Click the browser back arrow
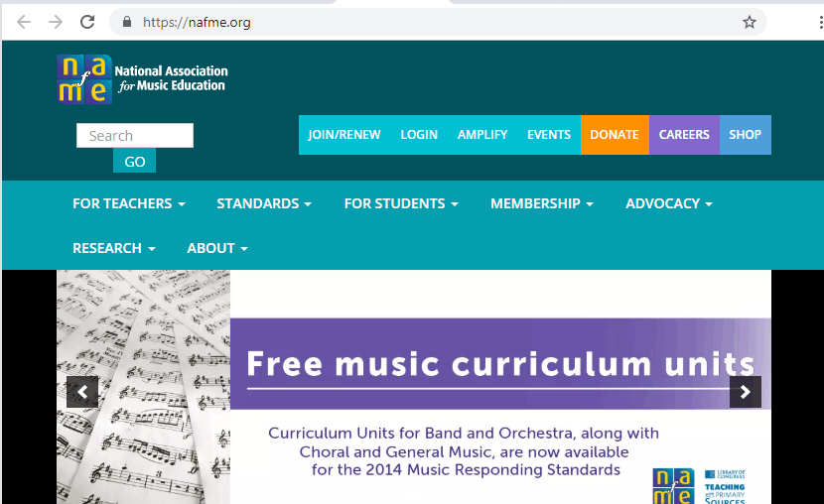The width and height of the screenshot is (824, 504). 24,22
